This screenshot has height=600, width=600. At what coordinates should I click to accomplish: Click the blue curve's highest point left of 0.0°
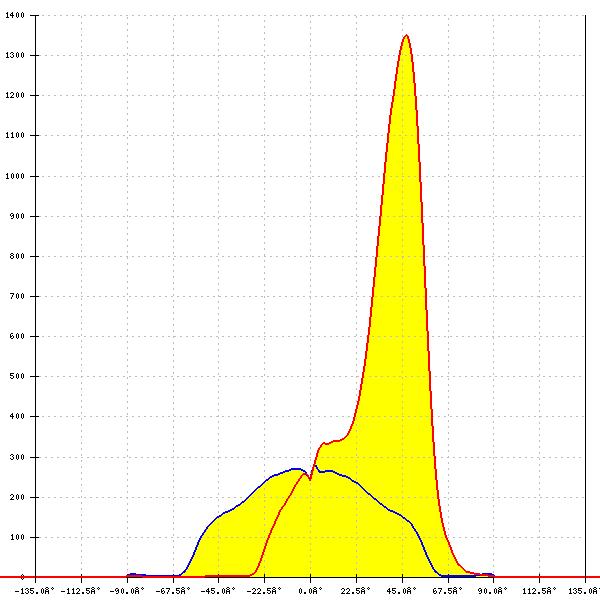click(297, 469)
